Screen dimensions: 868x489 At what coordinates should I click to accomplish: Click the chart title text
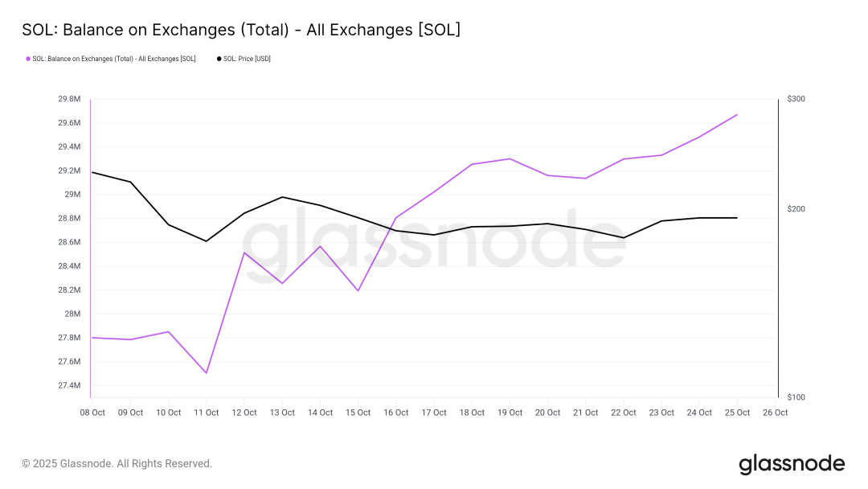click(240, 30)
